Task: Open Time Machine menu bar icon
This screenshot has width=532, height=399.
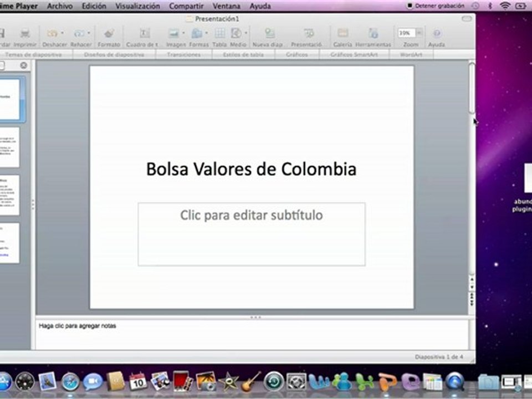Action: (x=475, y=6)
